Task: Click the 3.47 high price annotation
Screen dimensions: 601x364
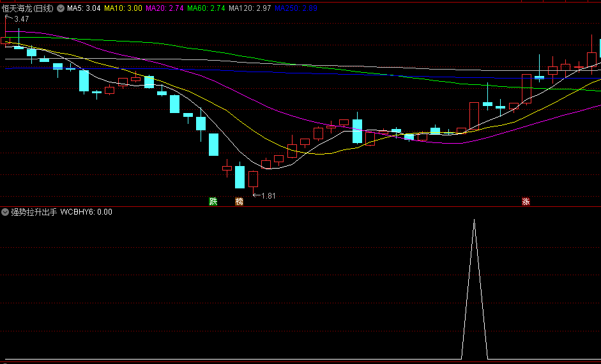Action: (22, 19)
